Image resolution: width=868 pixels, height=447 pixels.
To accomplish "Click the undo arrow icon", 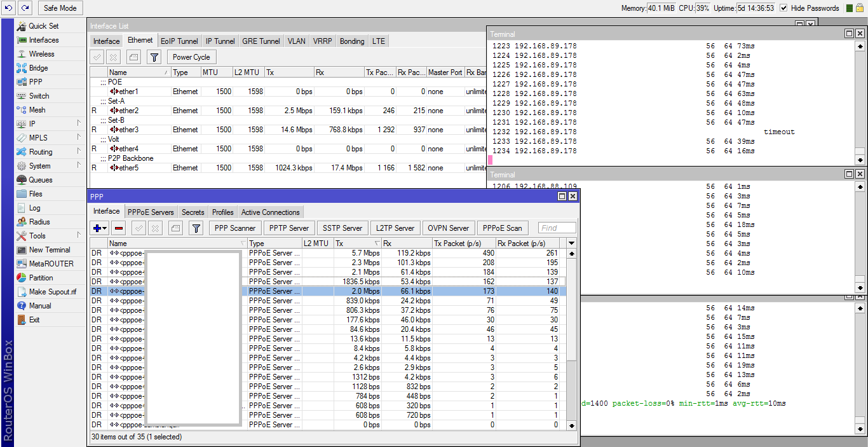I will (x=8, y=8).
